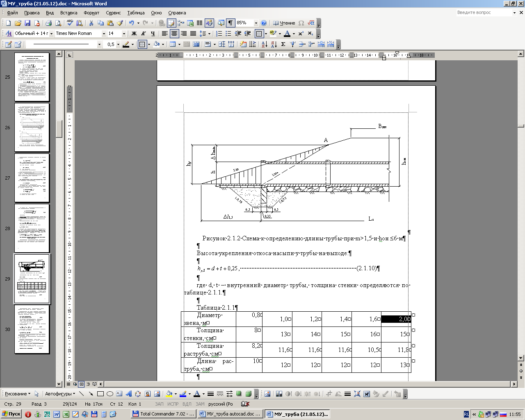Open the Рисование drawing menu

tap(18, 394)
